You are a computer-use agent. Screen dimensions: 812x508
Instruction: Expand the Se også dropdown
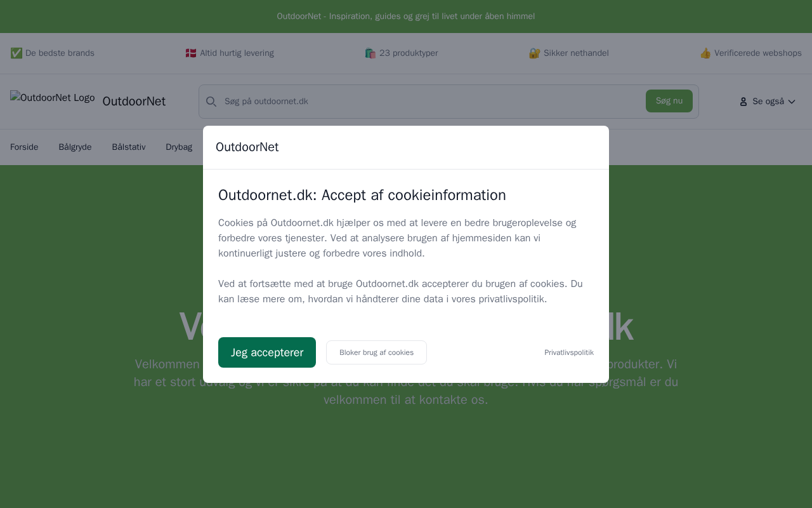[768, 102]
